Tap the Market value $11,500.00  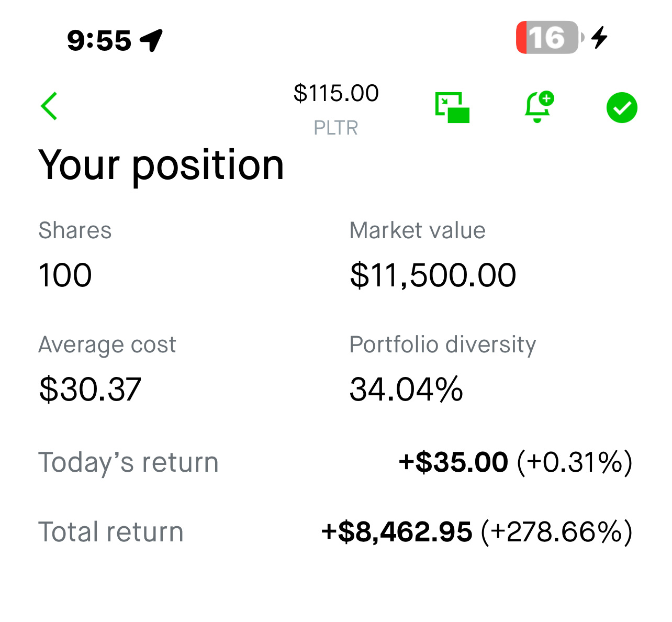click(x=433, y=275)
